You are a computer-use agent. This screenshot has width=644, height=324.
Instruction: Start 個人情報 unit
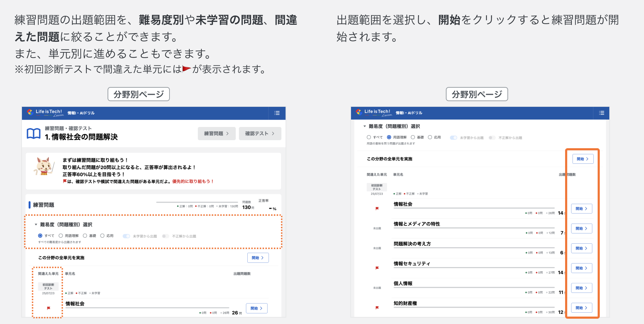click(x=581, y=288)
